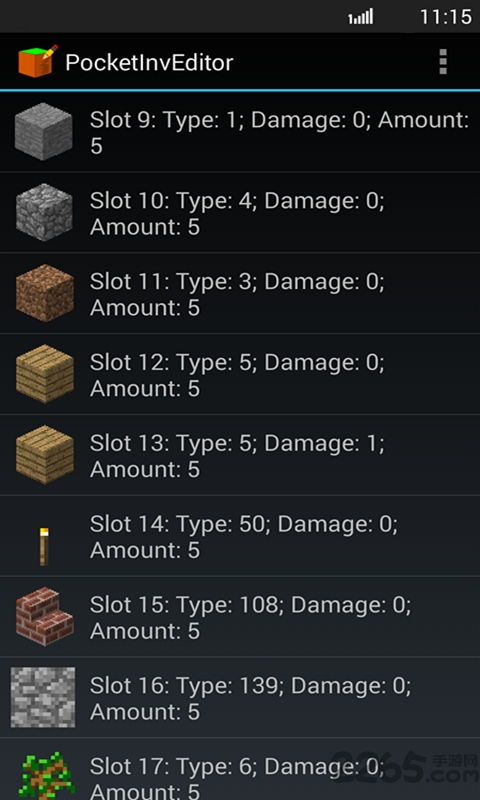Select the wooden planks icon in Slot 12
This screenshot has height=800, width=480.
pyautogui.click(x=44, y=374)
